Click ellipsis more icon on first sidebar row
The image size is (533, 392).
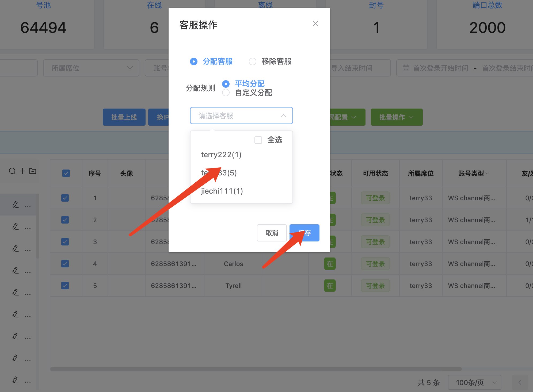point(28,206)
